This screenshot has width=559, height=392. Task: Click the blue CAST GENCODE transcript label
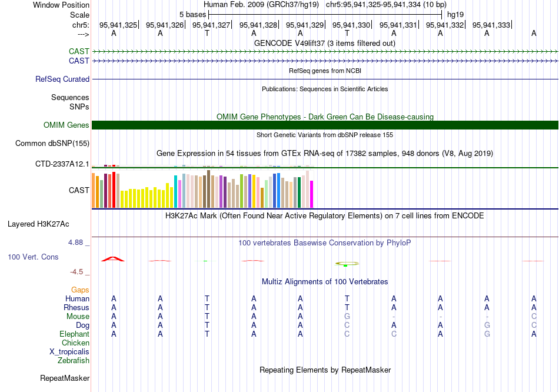(79, 61)
